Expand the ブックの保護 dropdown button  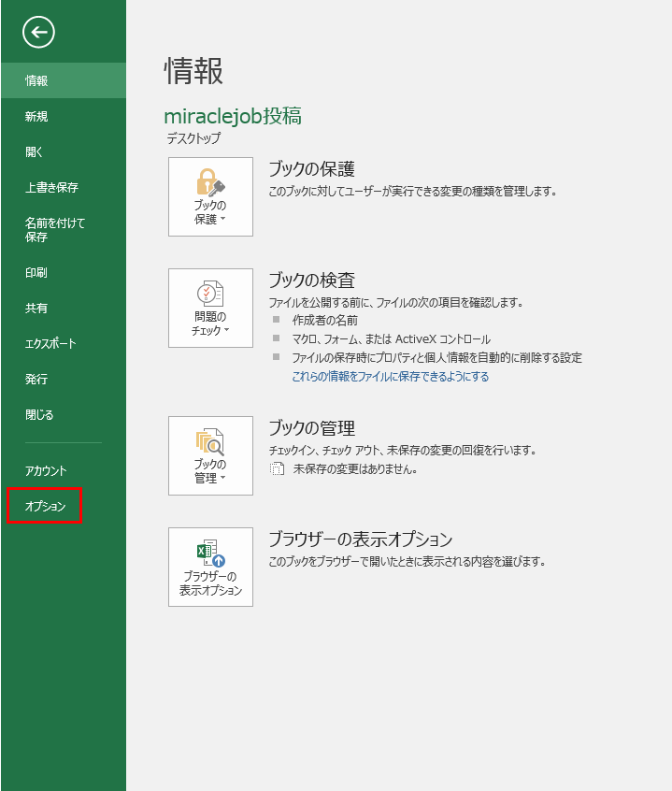(210, 196)
